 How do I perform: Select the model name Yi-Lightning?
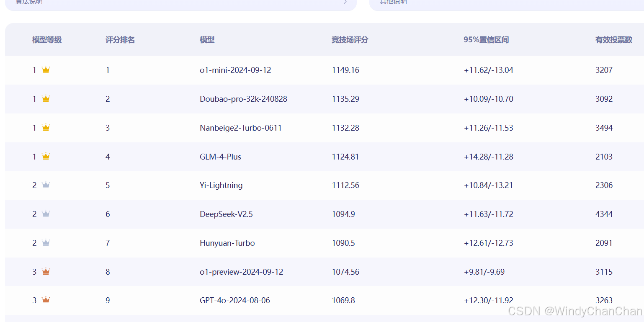point(221,185)
